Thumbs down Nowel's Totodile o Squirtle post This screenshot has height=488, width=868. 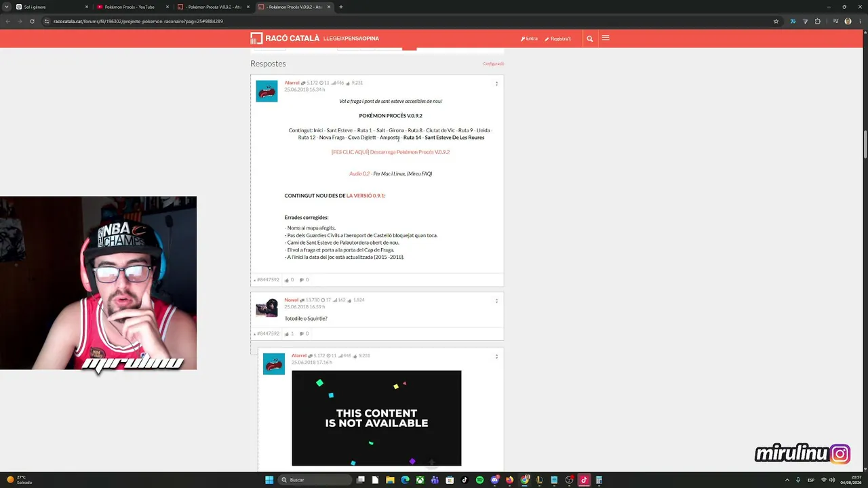click(x=302, y=334)
